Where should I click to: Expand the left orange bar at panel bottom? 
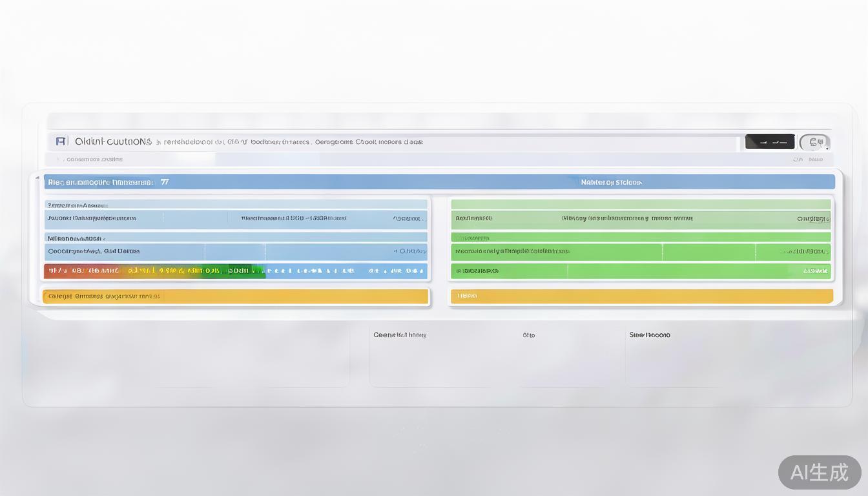235,296
